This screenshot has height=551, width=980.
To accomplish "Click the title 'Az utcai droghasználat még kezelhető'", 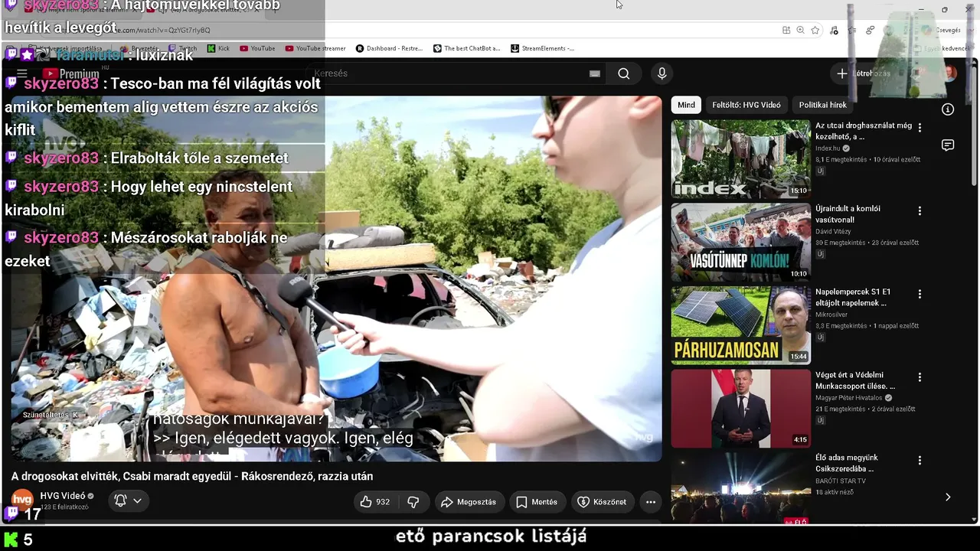I will tap(864, 131).
